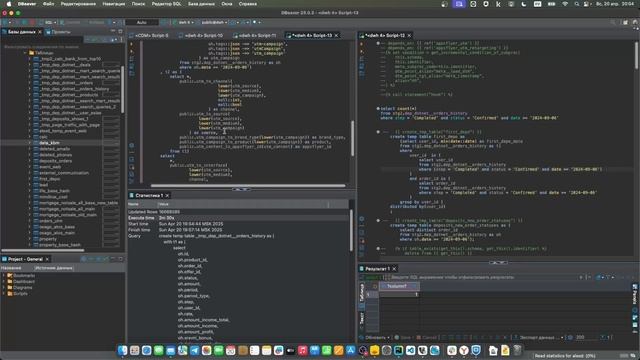Click the database tree horizontal scrollbar
Viewport: 640px width, 360px height.
coord(43,250)
